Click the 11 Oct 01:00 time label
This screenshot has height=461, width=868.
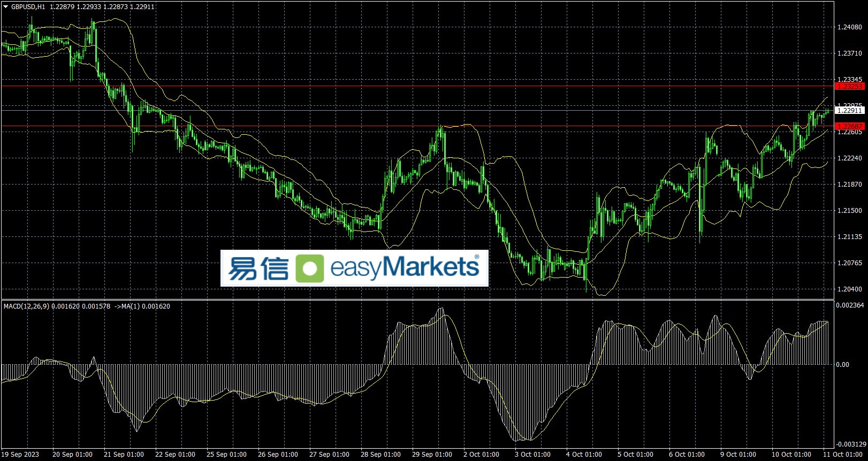[x=843, y=455]
